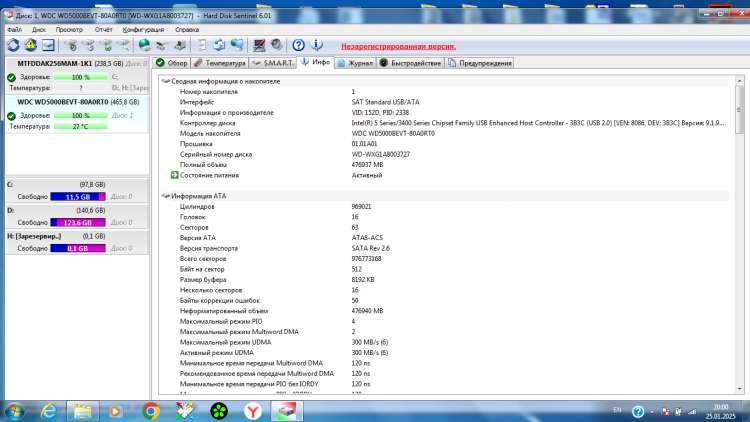This screenshot has height=422, width=750.
Task: Click the second disk test toolbar icon
Action: pos(88,45)
